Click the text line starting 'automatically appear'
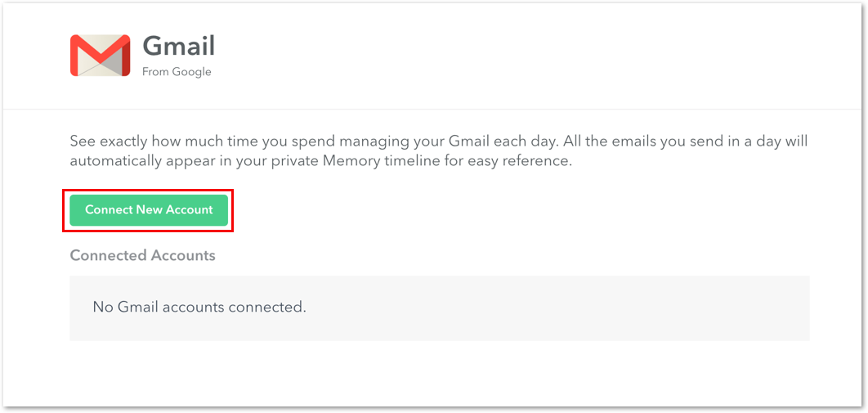868x413 pixels. (320, 164)
